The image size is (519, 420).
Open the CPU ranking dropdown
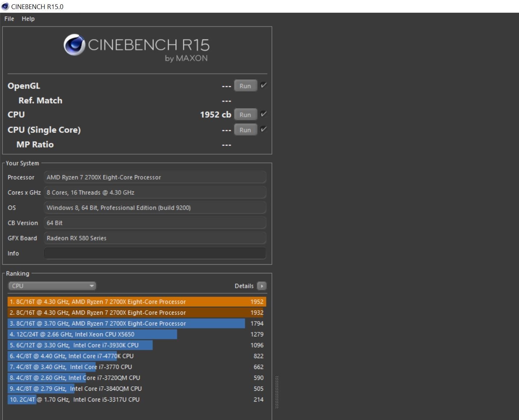pyautogui.click(x=52, y=286)
